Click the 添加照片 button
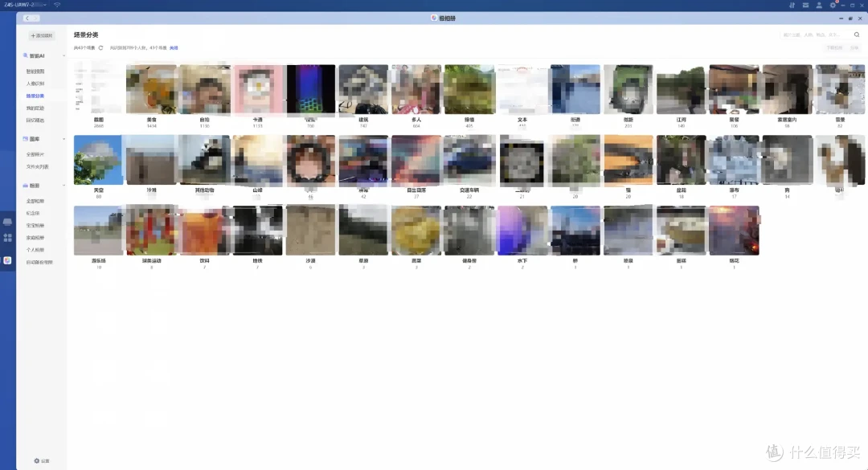 click(42, 35)
